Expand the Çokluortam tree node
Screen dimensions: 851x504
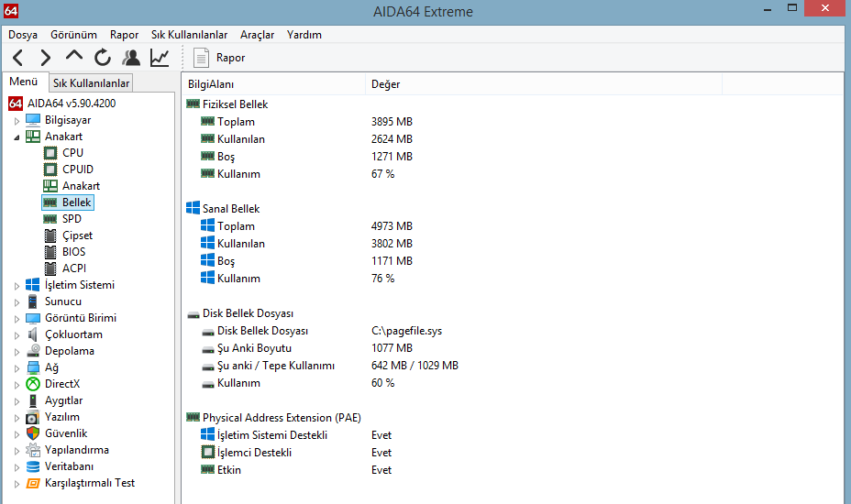point(17,334)
